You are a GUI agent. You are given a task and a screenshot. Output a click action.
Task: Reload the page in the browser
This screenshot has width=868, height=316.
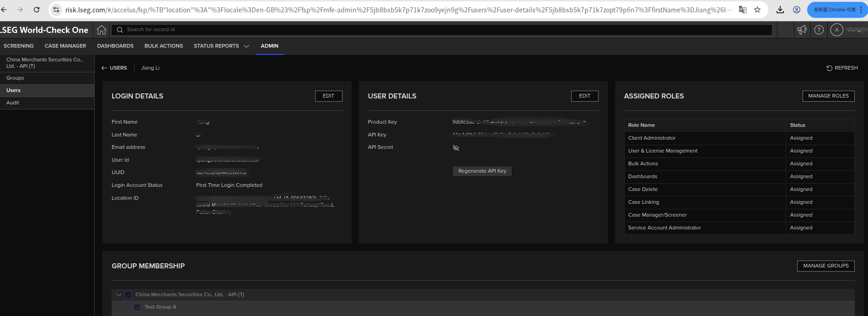[x=37, y=10]
